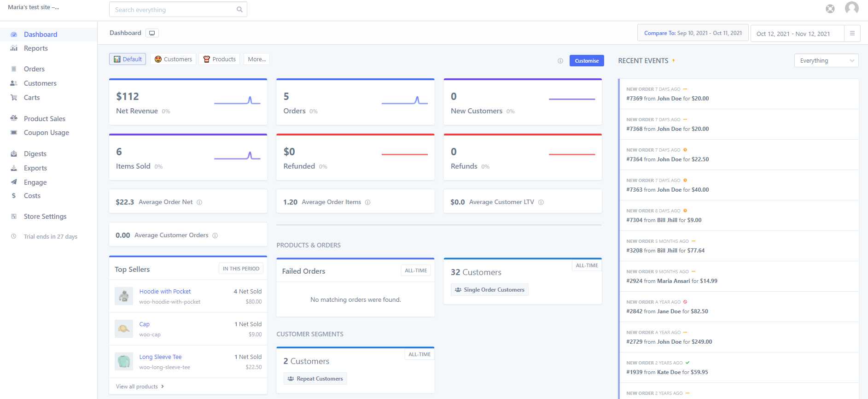
Task: Click the Customers people icon in sidebar
Action: [x=14, y=83]
